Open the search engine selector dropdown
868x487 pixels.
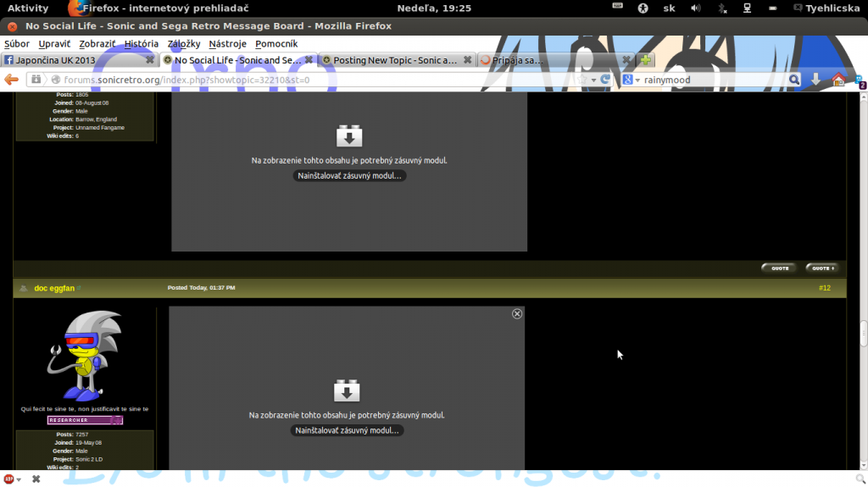(x=631, y=80)
